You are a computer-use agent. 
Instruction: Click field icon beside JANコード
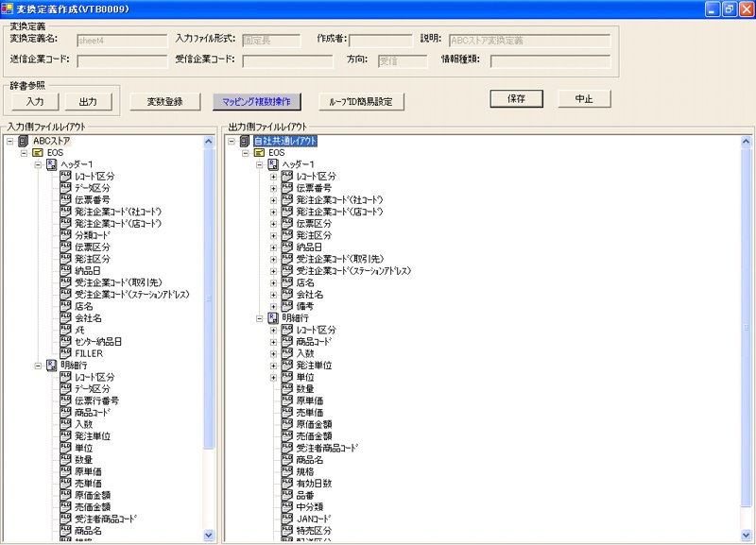tap(287, 519)
